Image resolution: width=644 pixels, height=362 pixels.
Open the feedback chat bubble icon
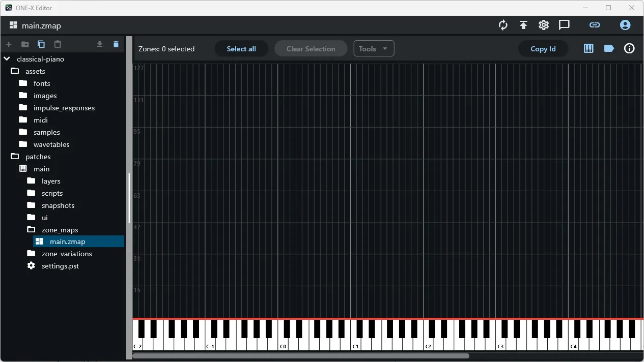pos(564,25)
